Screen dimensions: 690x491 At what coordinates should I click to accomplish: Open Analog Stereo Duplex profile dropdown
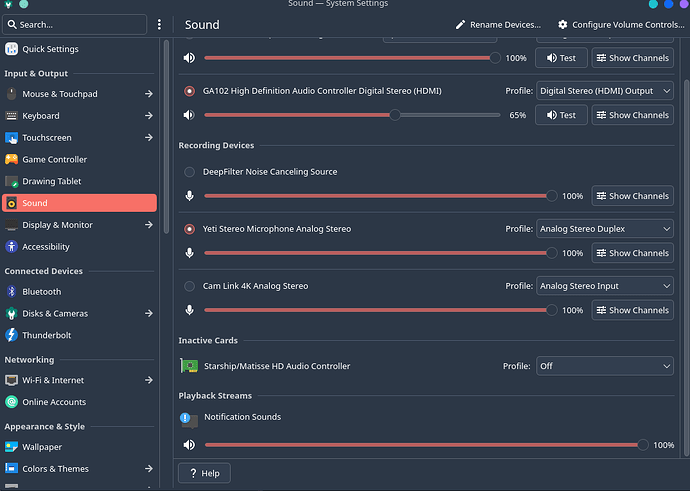pos(605,229)
